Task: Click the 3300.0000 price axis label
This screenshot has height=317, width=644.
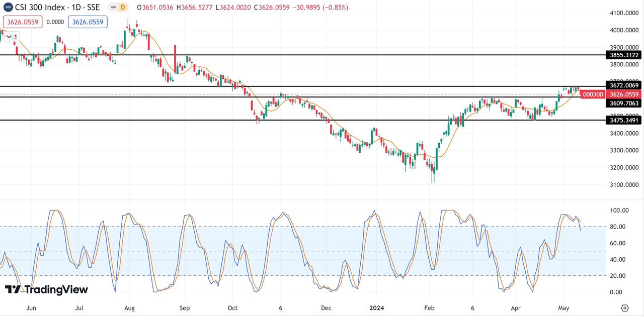Action: 624,150
